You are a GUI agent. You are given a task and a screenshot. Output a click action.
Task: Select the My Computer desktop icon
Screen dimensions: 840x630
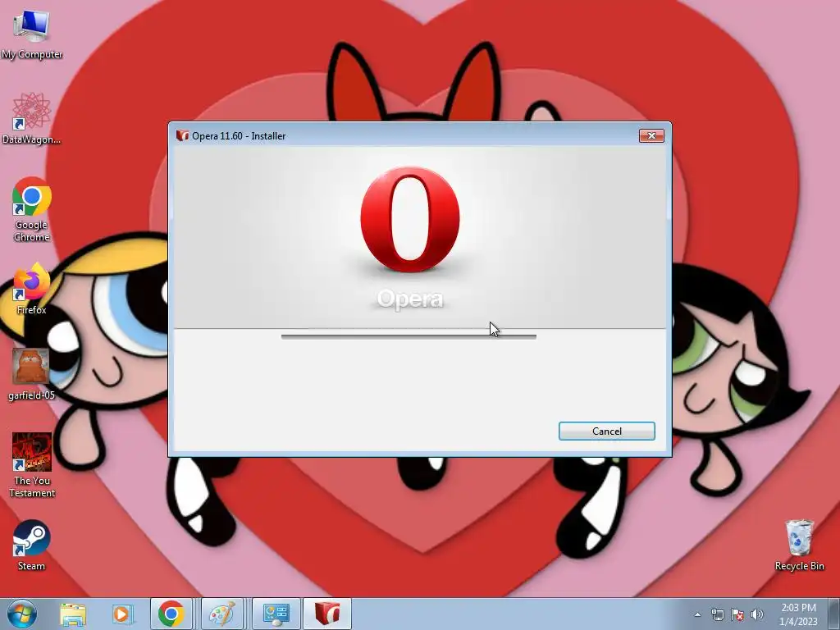[x=32, y=34]
